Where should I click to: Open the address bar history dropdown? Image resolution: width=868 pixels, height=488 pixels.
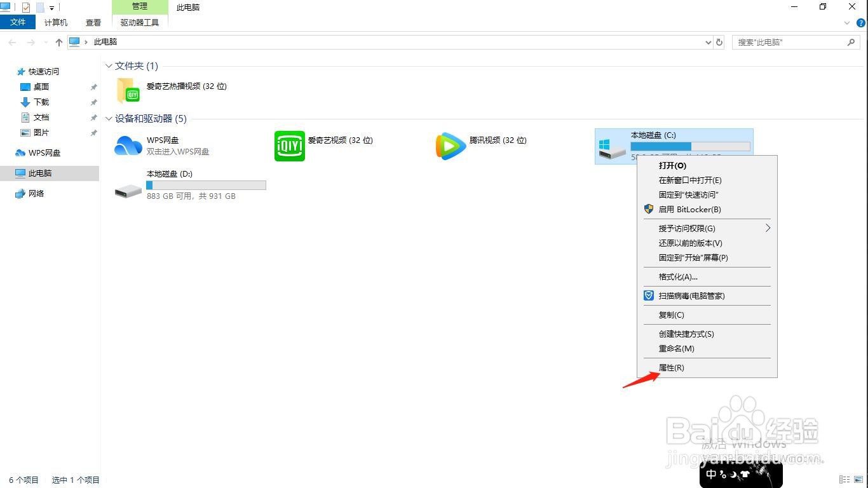pyautogui.click(x=709, y=43)
